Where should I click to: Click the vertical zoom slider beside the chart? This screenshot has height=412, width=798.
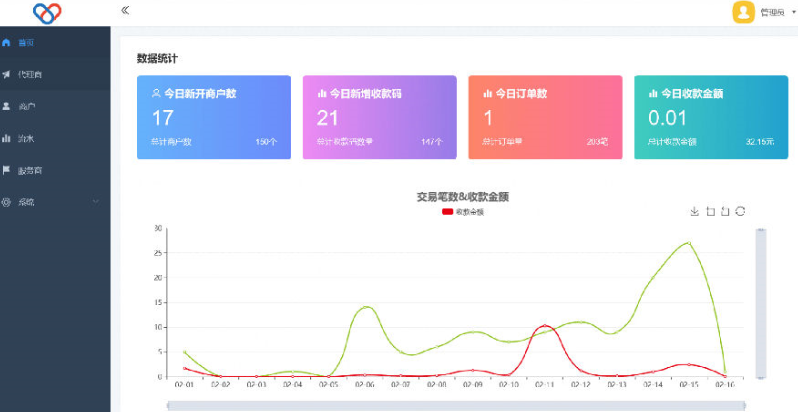click(760, 302)
